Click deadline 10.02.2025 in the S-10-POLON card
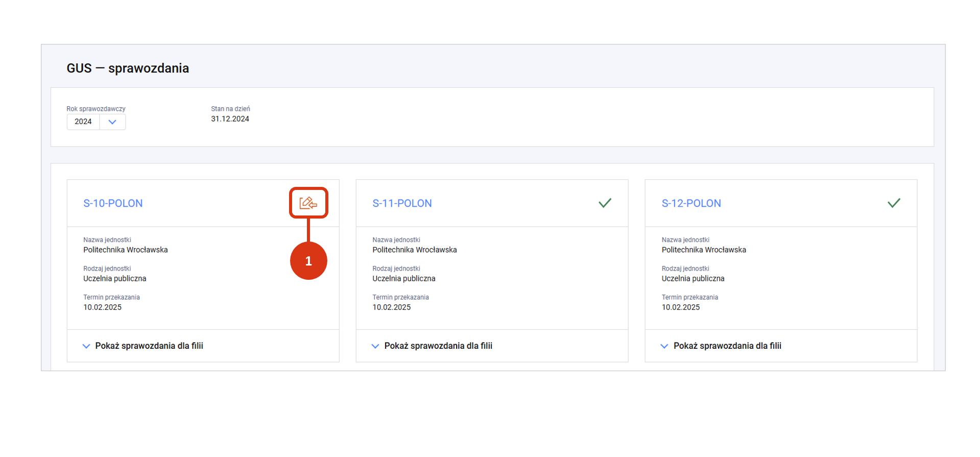The image size is (980, 457). pyautogui.click(x=103, y=307)
